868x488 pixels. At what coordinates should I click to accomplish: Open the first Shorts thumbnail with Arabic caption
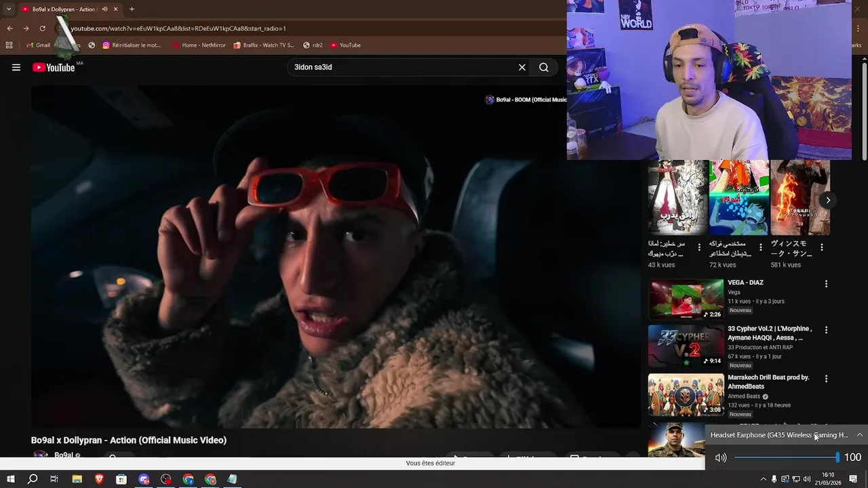677,197
